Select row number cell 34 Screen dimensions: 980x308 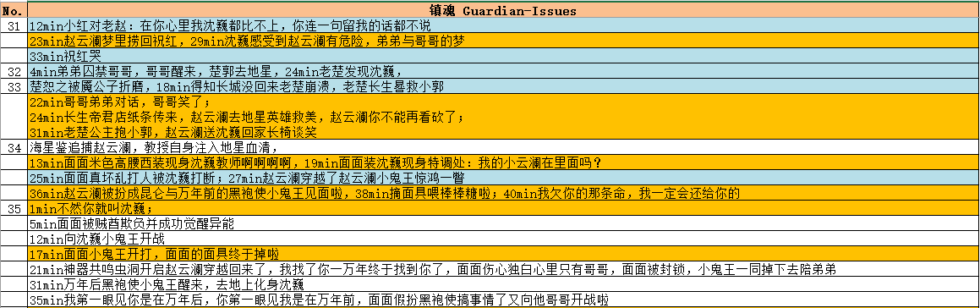14,148
